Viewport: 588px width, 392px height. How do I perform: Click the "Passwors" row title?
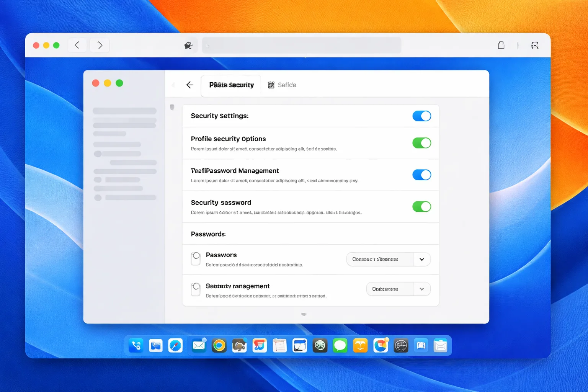pos(221,255)
